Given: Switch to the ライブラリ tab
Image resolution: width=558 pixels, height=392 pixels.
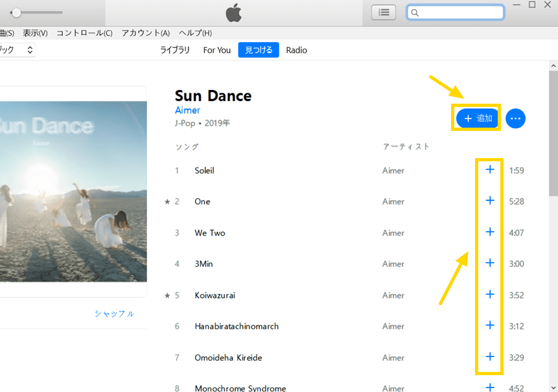Looking at the screenshot, I should [x=175, y=50].
